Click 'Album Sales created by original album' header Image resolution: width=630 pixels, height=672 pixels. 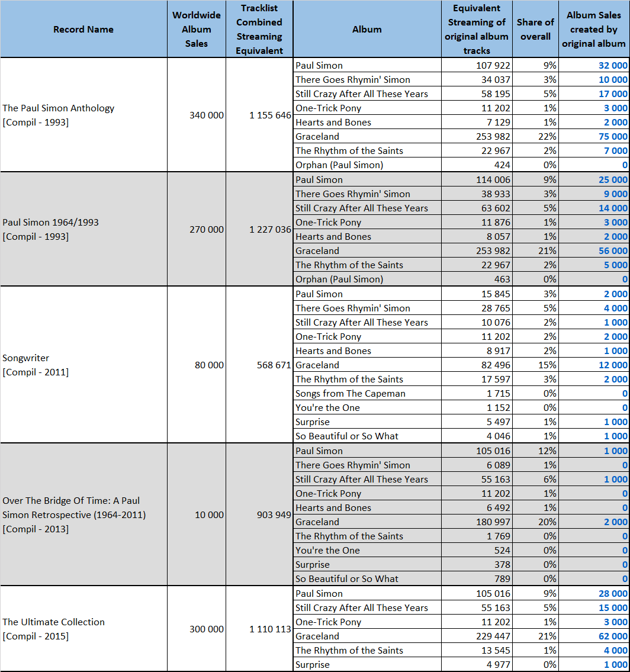tap(594, 29)
